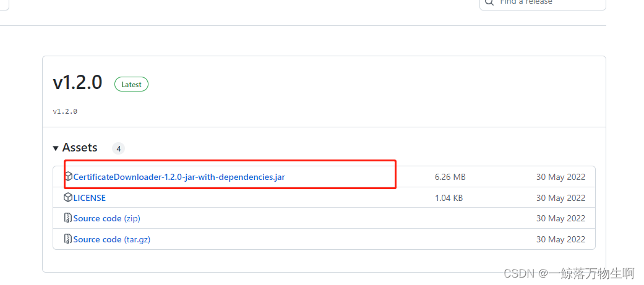Collapse the Assets section triangle
644x285 pixels.
tap(56, 148)
